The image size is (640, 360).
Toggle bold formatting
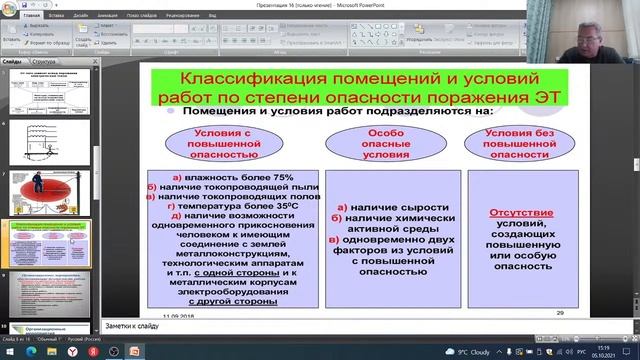(137, 41)
